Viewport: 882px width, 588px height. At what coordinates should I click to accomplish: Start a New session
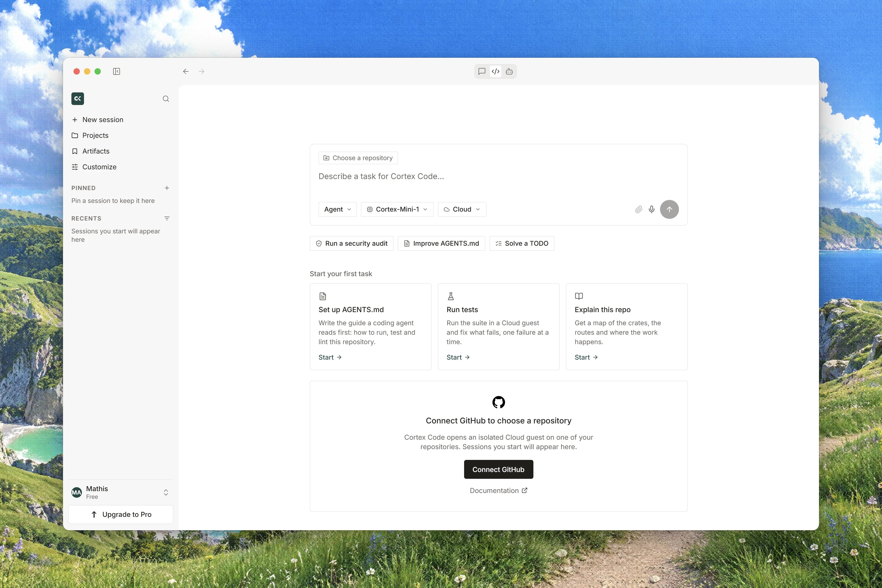point(120,120)
